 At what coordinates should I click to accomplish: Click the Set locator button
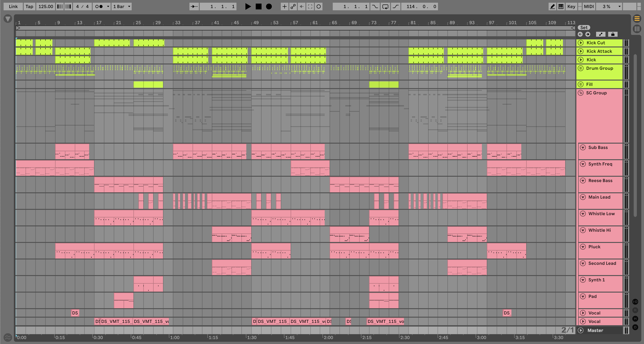pyautogui.click(x=584, y=28)
